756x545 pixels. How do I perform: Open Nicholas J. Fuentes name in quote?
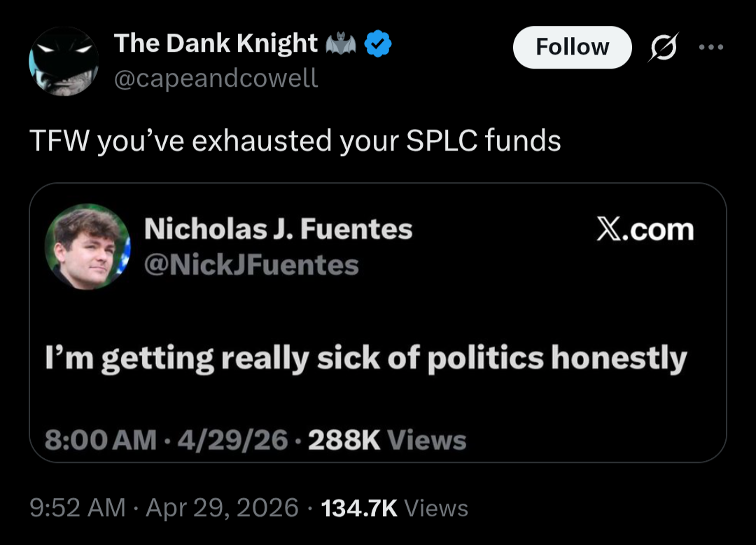coord(278,228)
